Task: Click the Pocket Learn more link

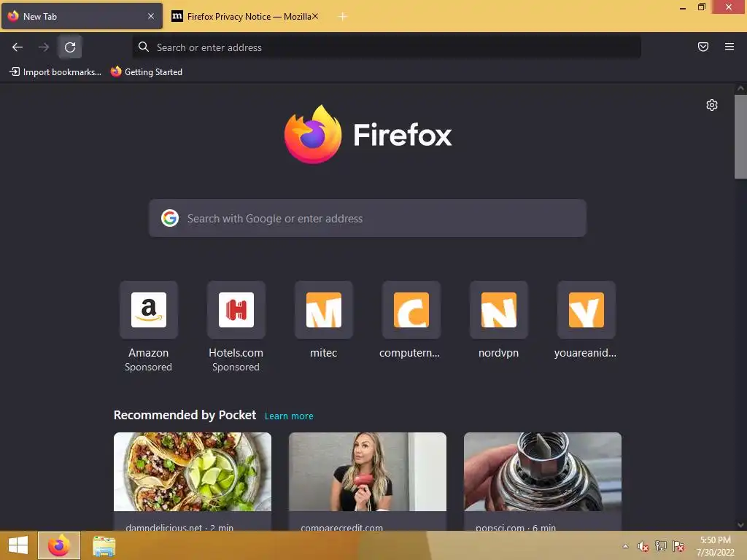Action: click(289, 416)
